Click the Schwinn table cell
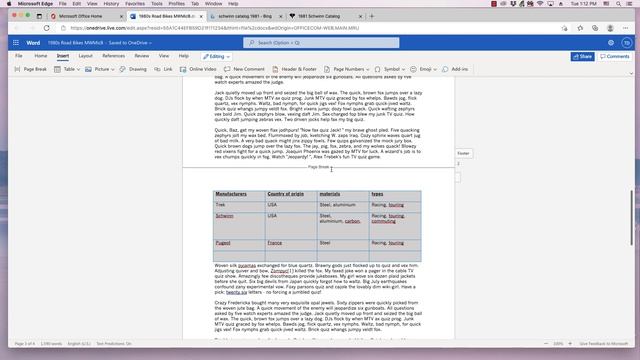640x360 pixels. 239,226
